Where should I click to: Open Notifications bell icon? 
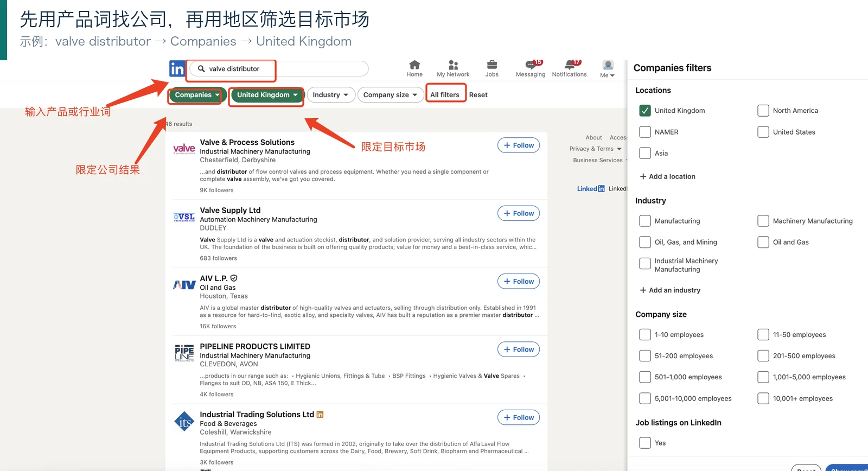tap(570, 65)
